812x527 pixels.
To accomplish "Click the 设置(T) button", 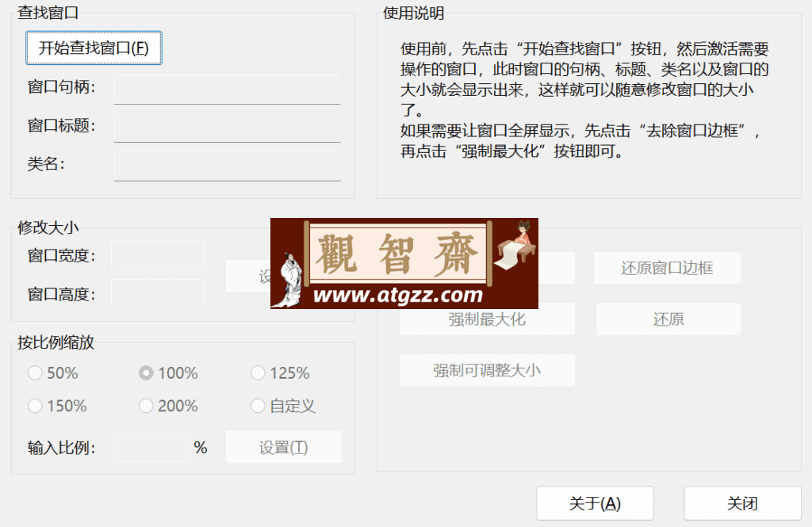I will coord(284,447).
